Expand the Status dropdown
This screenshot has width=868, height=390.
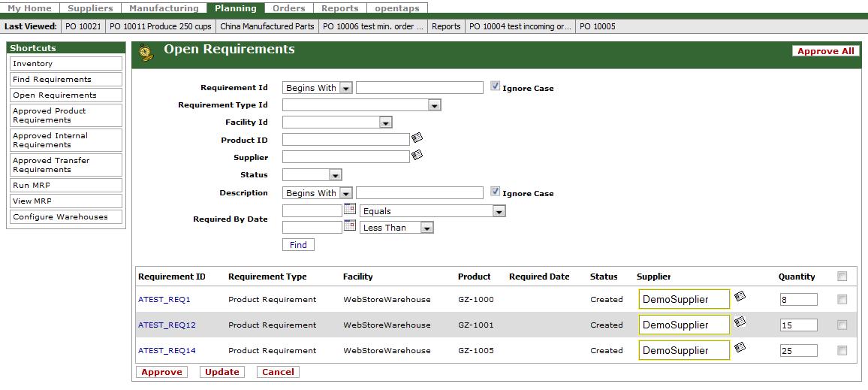312,175
